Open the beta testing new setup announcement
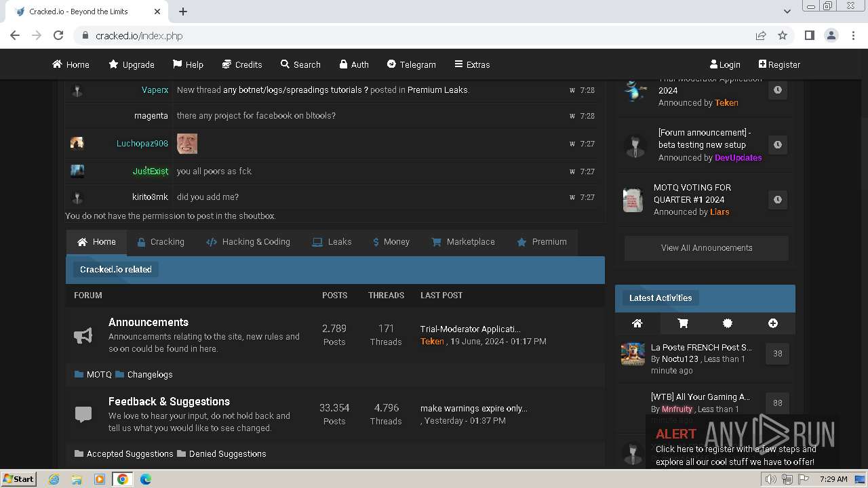The height and width of the screenshot is (488, 868). pyautogui.click(x=704, y=138)
